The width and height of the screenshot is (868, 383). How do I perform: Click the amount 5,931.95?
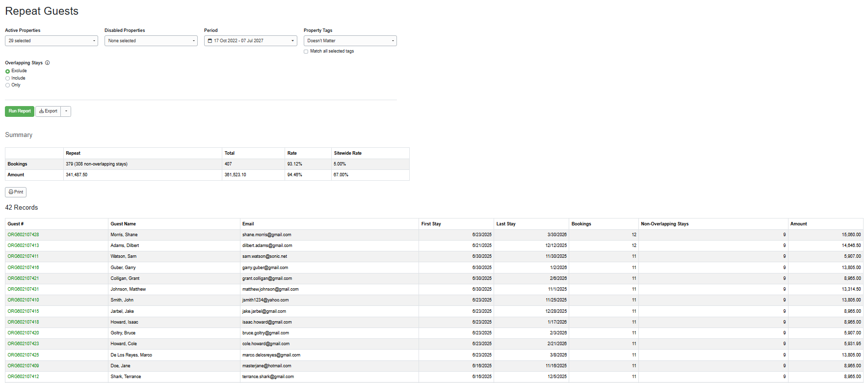coord(852,344)
